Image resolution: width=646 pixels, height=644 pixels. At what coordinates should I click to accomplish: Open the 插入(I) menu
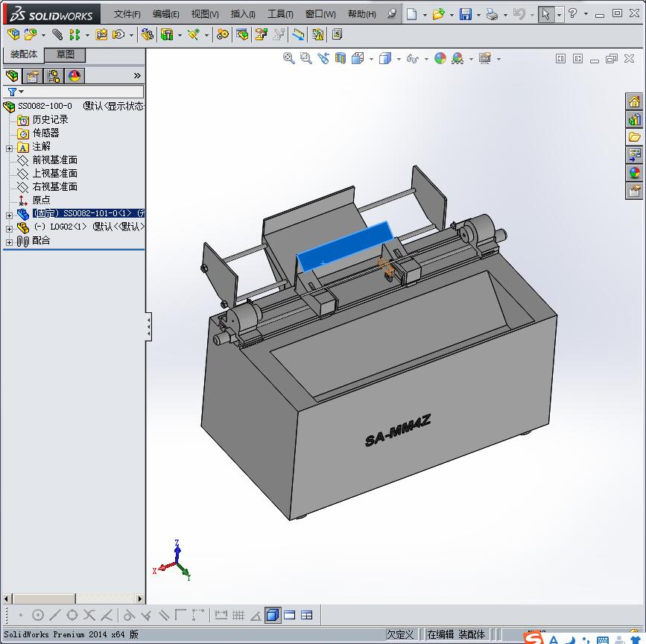tap(243, 14)
